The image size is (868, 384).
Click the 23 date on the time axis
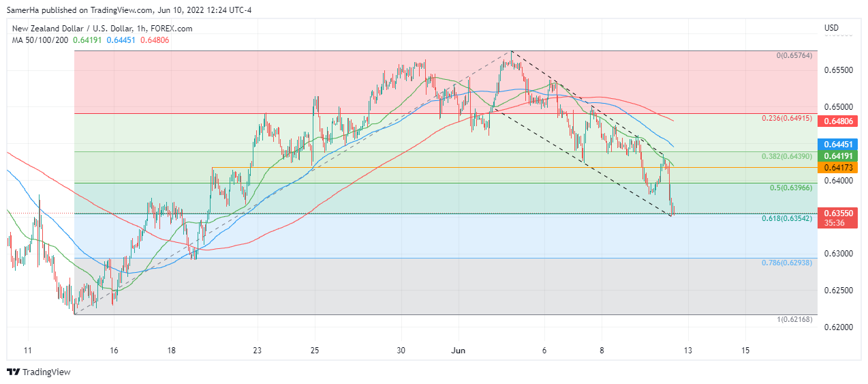(x=257, y=351)
